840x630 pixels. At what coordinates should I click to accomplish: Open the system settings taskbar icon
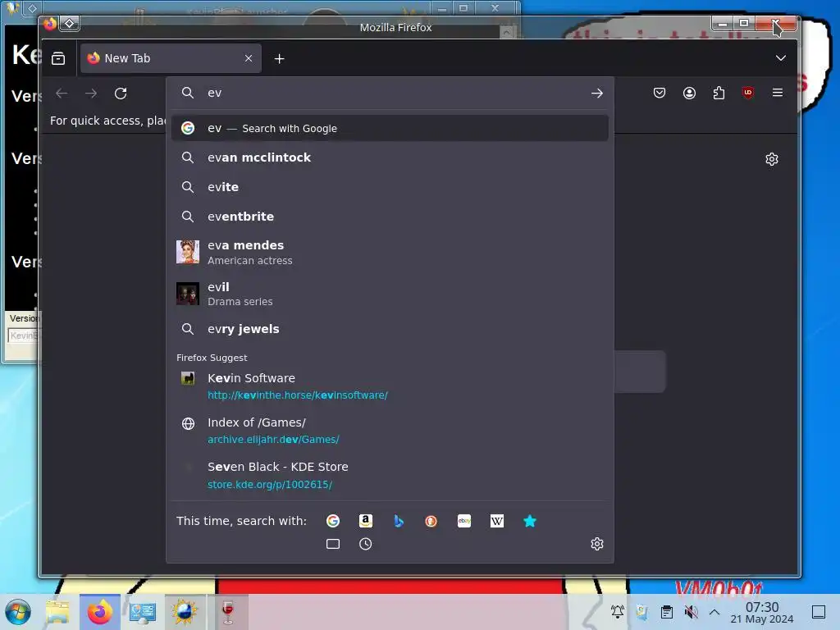[142, 612]
